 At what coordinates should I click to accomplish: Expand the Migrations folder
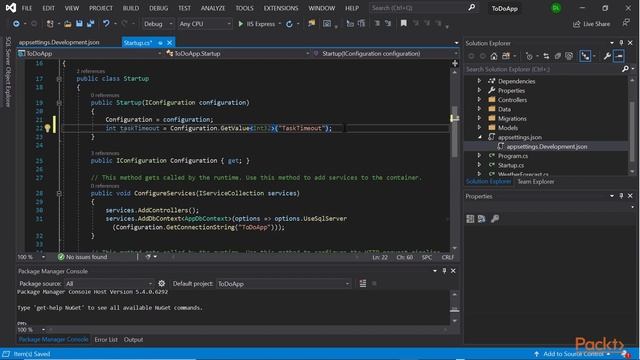point(479,118)
